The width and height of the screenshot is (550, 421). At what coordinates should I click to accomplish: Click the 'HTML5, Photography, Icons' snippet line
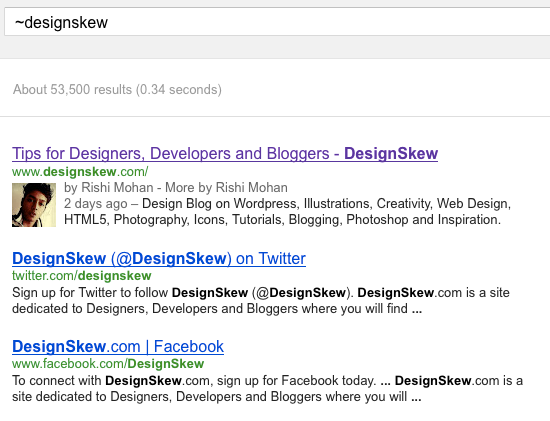pyautogui.click(x=283, y=220)
